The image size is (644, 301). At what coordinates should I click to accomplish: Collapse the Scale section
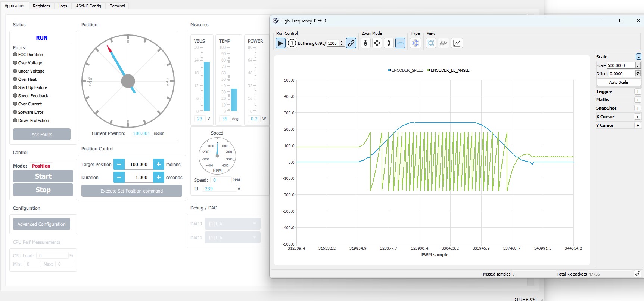(638, 57)
